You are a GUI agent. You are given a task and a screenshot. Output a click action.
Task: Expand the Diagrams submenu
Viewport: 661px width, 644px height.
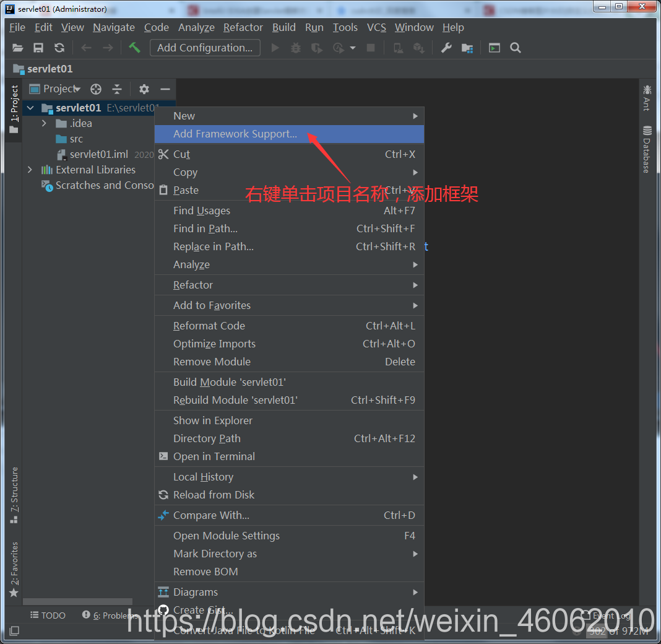click(289, 592)
